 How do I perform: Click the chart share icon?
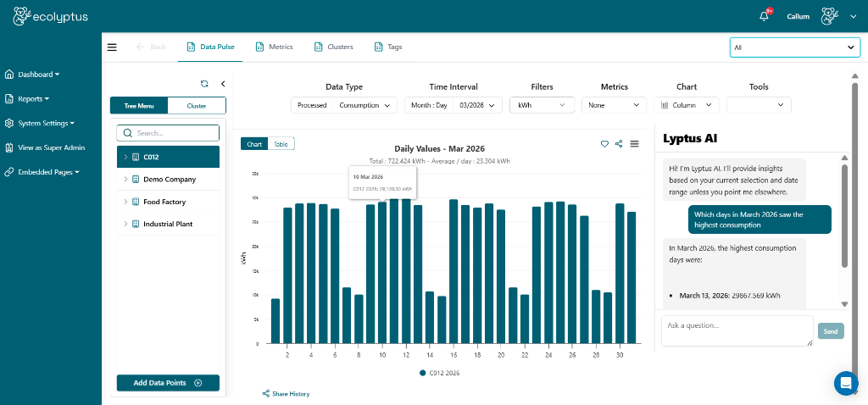[619, 144]
